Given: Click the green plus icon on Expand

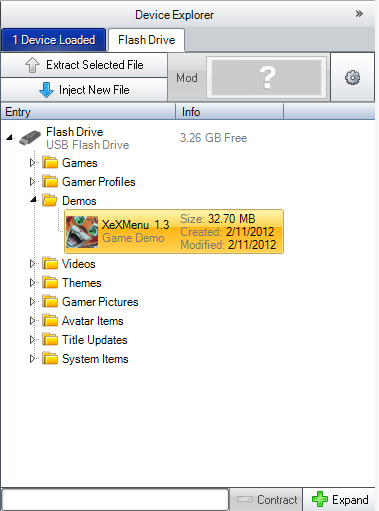Looking at the screenshot, I should click(x=320, y=499).
